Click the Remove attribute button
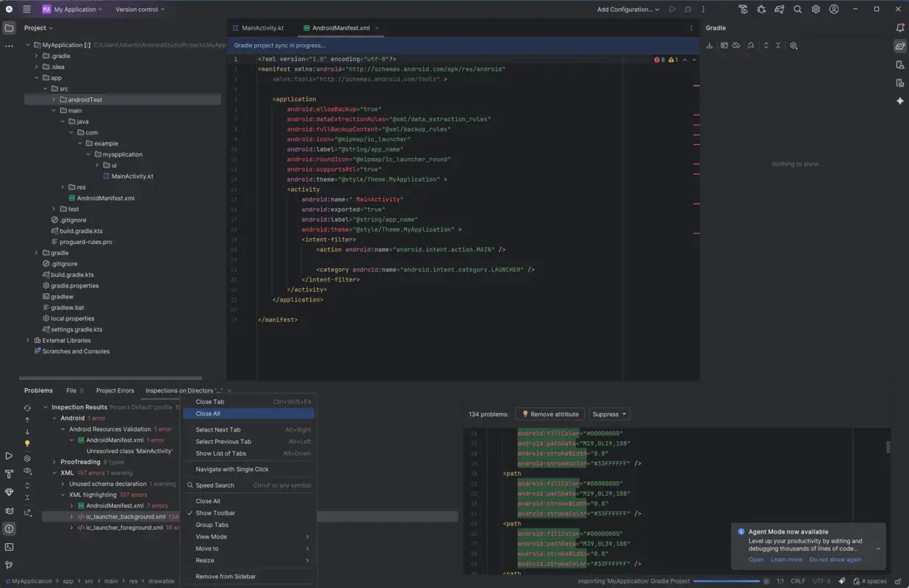 [550, 413]
